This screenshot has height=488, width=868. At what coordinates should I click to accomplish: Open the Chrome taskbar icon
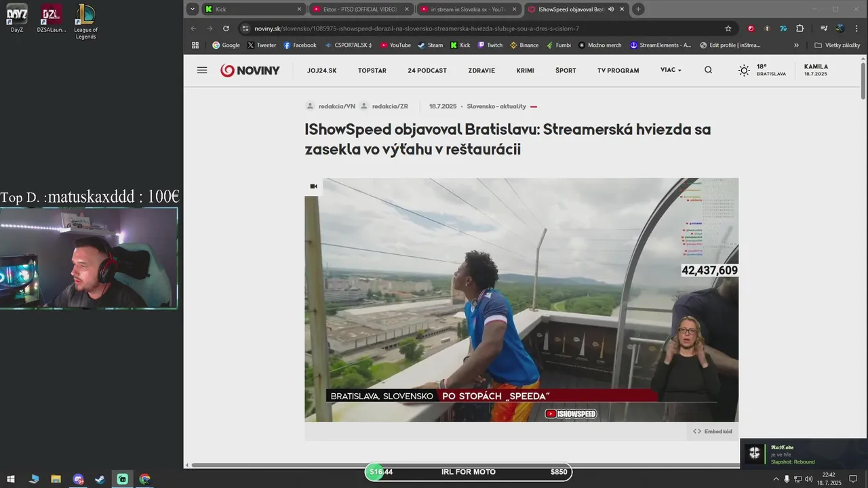point(144,479)
